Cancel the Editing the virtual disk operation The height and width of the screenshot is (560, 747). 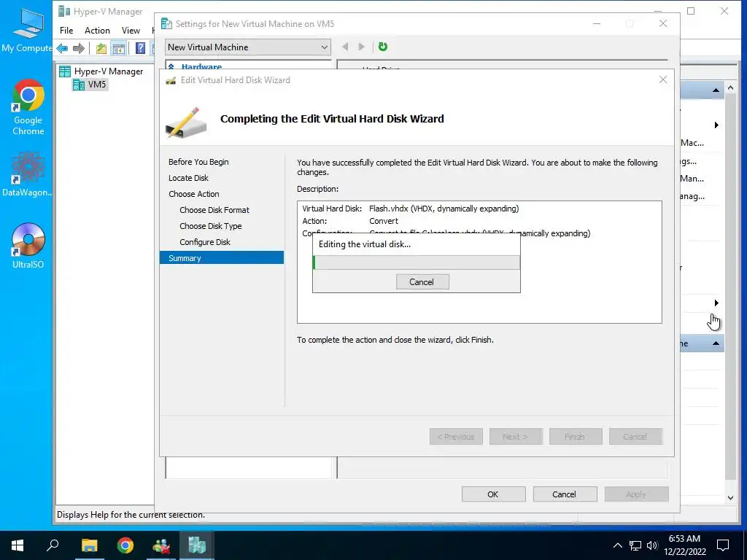422,282
